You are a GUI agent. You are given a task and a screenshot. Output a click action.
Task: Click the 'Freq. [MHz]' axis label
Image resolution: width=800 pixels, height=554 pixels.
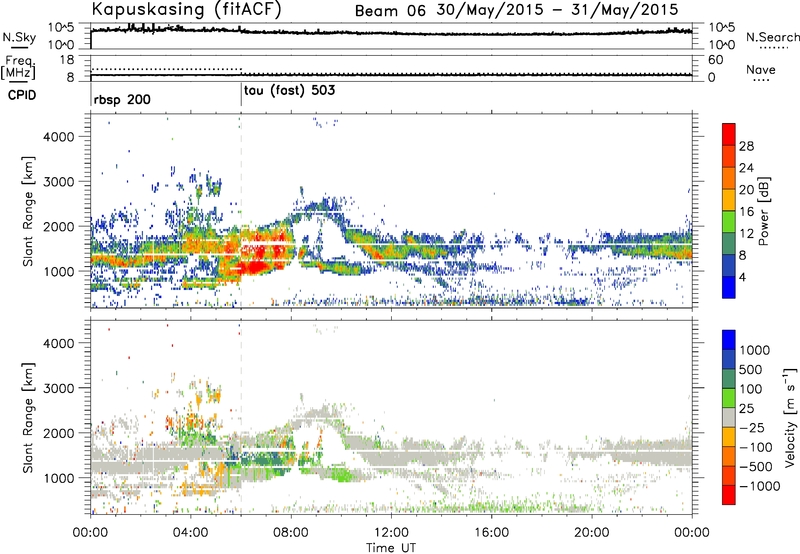pos(18,68)
